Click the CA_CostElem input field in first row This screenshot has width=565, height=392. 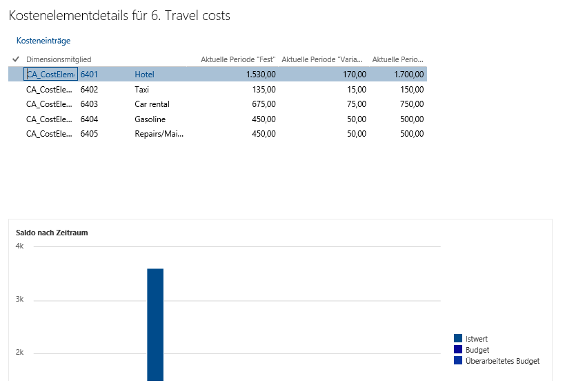tap(50, 75)
